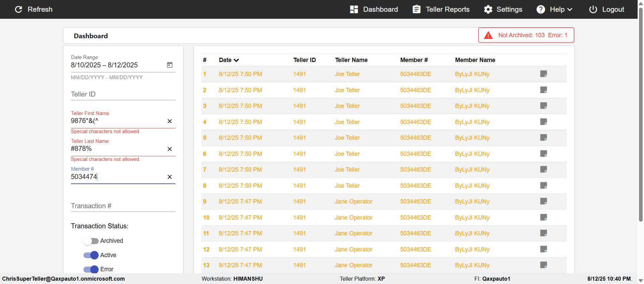Toggle the Error status switch
This screenshot has width=644, height=284.
pyautogui.click(x=91, y=269)
